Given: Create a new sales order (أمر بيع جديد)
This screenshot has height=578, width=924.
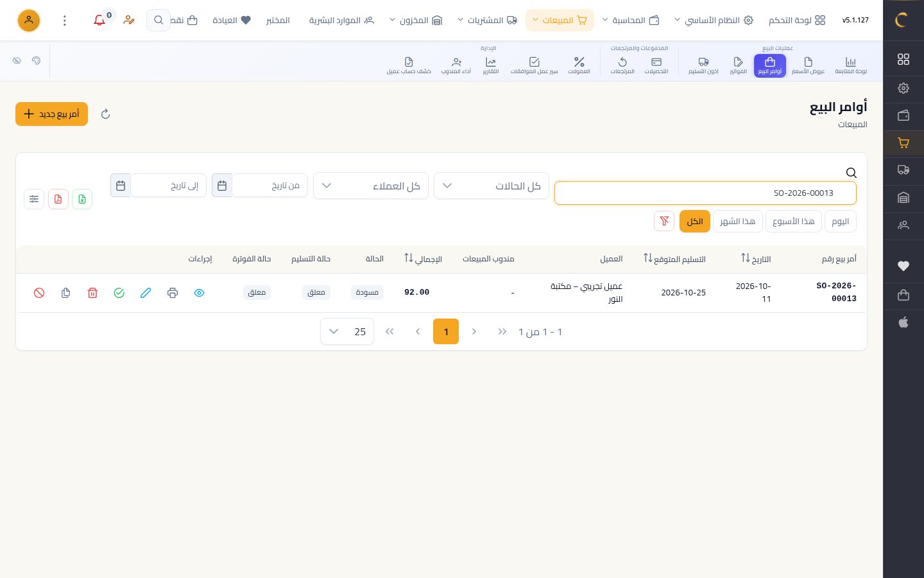Looking at the screenshot, I should [51, 114].
